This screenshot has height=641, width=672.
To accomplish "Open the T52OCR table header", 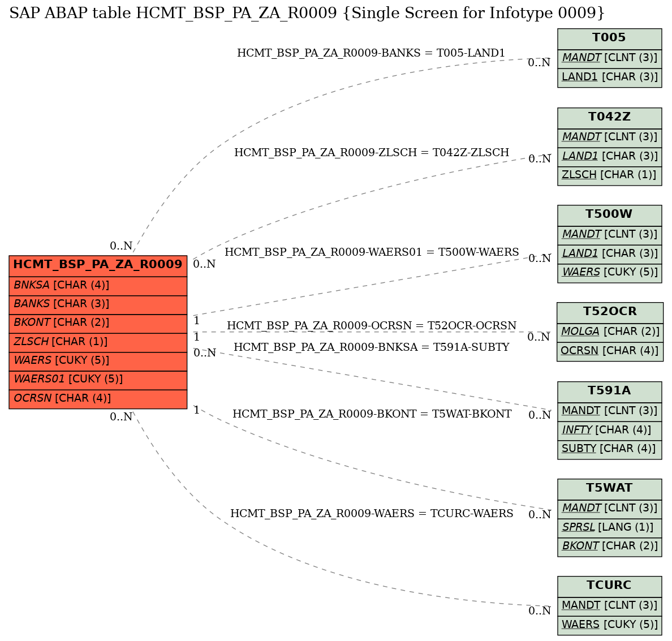I will click(x=610, y=313).
